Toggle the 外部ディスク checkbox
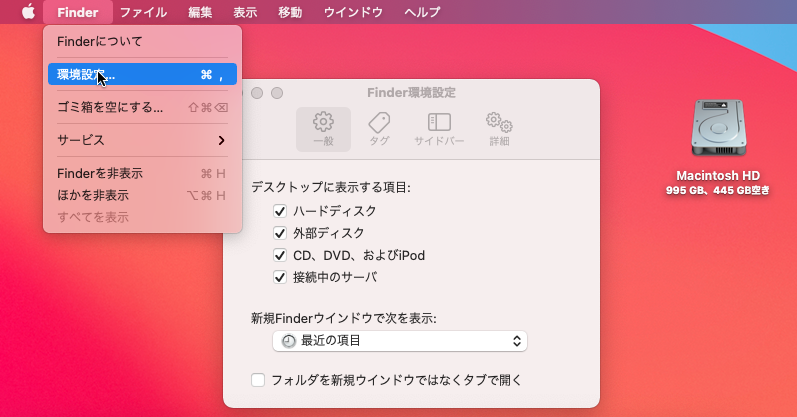797x417 pixels. click(280, 233)
